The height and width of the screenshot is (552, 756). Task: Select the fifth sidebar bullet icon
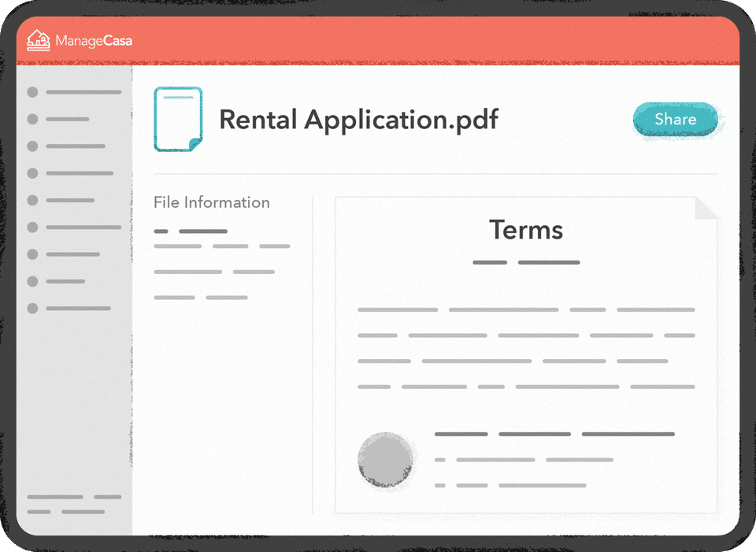coord(32,200)
